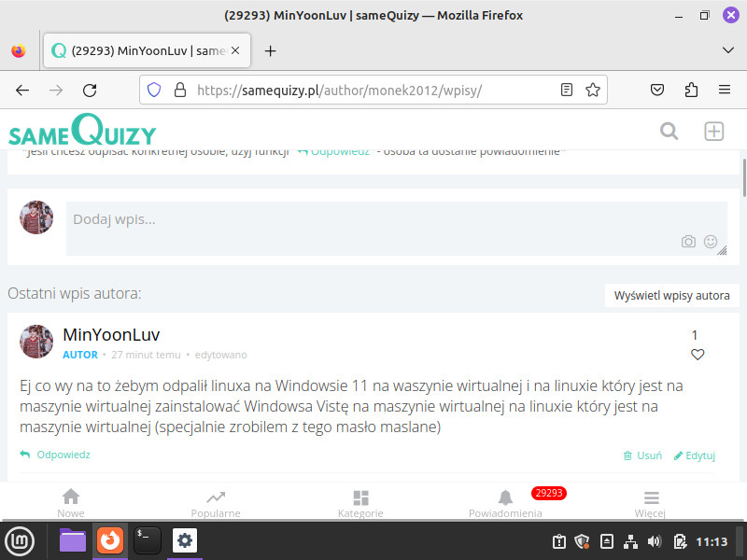Open Firefox application hamburger menu
747x560 pixels.
(x=724, y=91)
